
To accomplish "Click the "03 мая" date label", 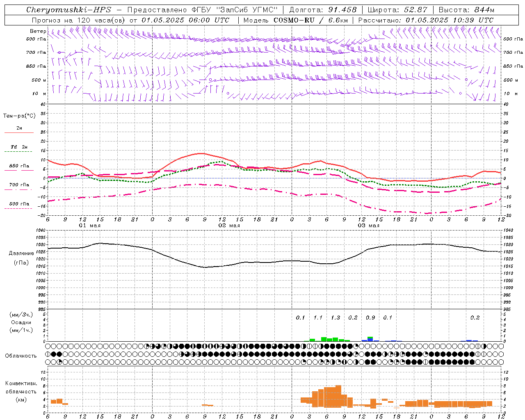I will click(x=369, y=226).
